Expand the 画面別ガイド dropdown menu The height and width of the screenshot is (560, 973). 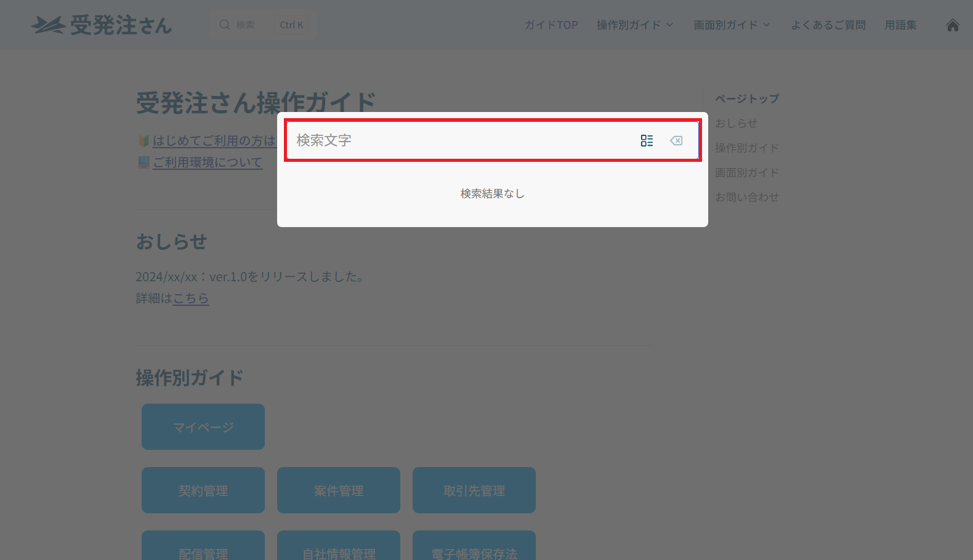click(732, 25)
